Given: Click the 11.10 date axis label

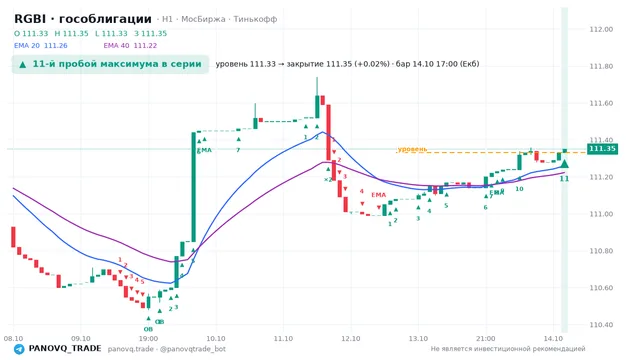Looking at the screenshot, I should (283, 339).
